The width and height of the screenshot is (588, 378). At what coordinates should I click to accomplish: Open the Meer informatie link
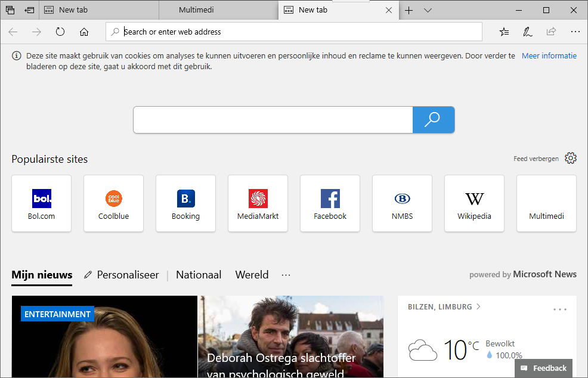click(x=549, y=56)
